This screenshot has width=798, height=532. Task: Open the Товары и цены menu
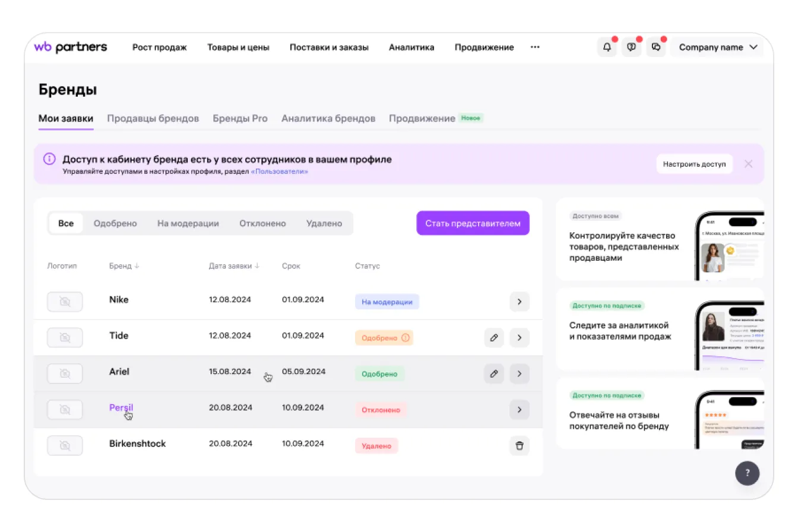tap(238, 47)
